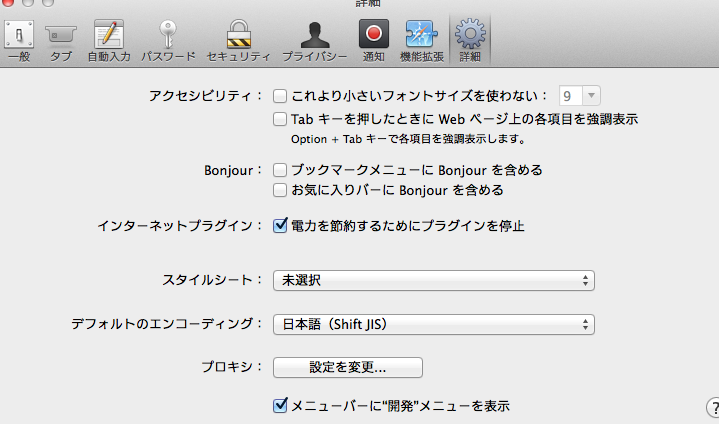
Task: Open the 機能拡張 (Extensions) pane
Action: tap(421, 40)
